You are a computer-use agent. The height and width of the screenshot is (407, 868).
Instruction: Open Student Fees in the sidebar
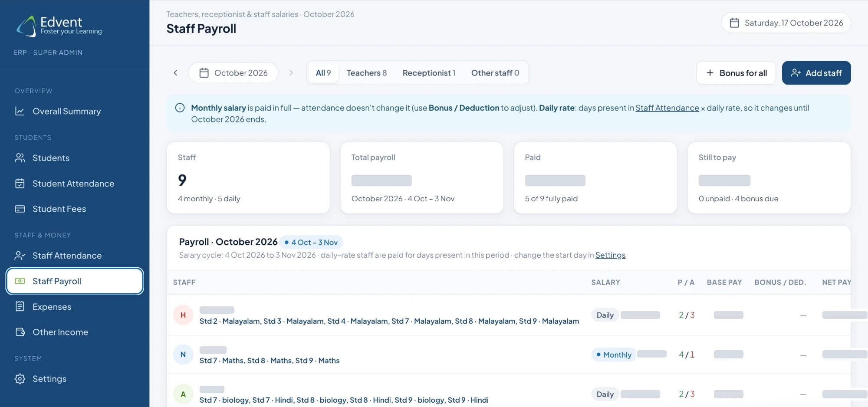pos(75,209)
